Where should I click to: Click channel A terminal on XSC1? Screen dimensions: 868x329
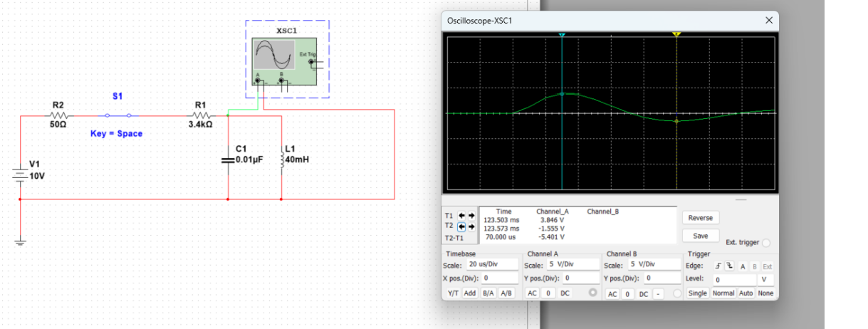(258, 80)
